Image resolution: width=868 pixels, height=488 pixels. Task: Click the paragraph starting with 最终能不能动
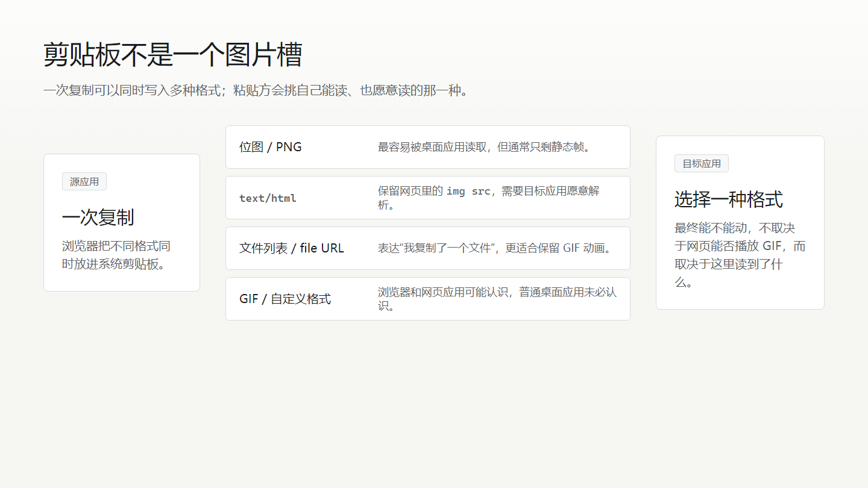click(x=740, y=255)
